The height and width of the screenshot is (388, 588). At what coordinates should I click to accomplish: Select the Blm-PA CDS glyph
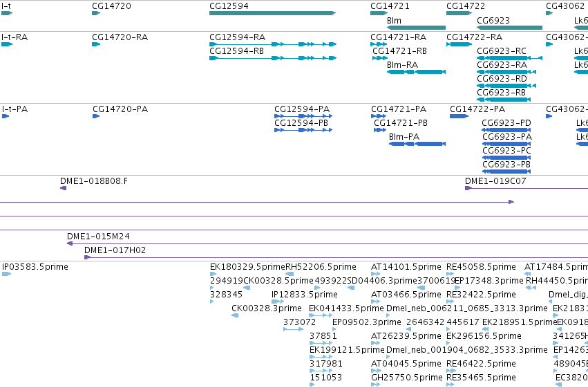point(417,144)
